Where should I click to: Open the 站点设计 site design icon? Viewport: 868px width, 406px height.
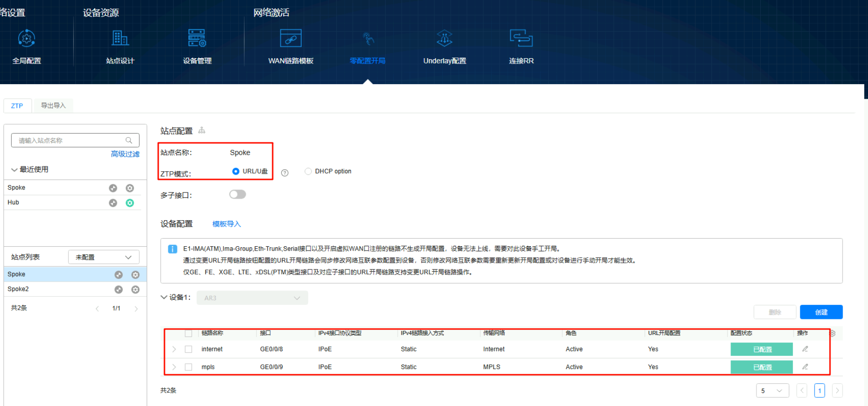[120, 38]
